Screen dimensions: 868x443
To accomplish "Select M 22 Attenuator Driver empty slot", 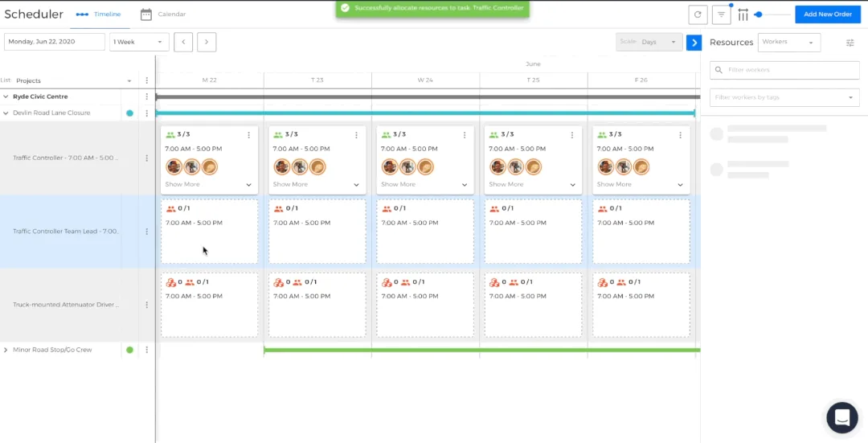I will pos(209,305).
